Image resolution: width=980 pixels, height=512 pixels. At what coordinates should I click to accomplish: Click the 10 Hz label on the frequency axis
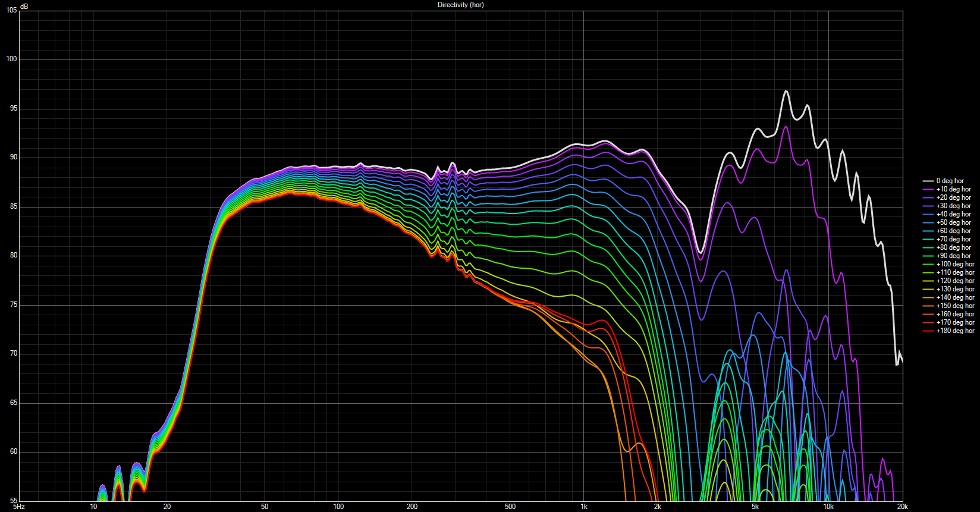(93, 507)
